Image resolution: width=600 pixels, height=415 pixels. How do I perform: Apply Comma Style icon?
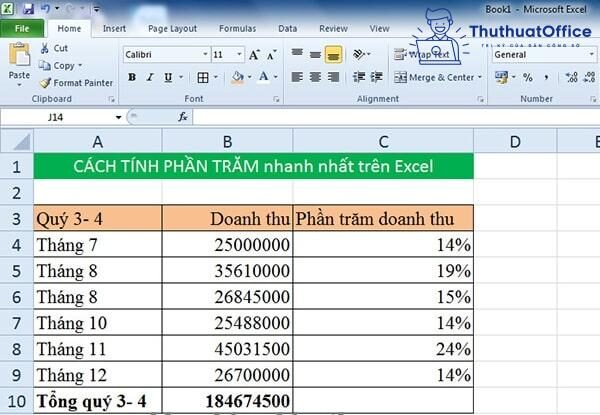(546, 78)
